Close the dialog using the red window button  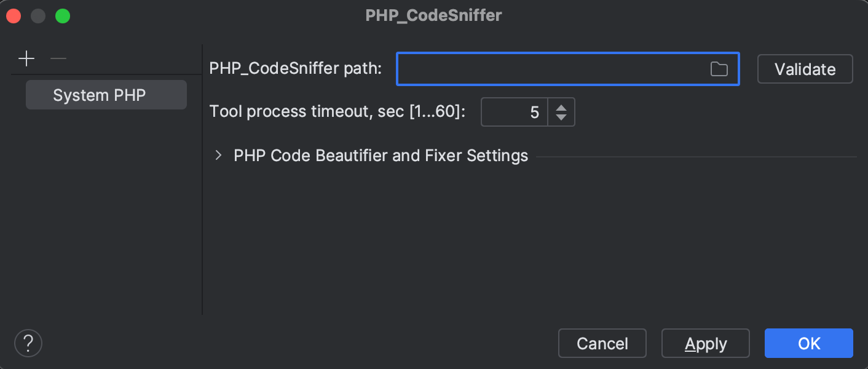tap(14, 16)
